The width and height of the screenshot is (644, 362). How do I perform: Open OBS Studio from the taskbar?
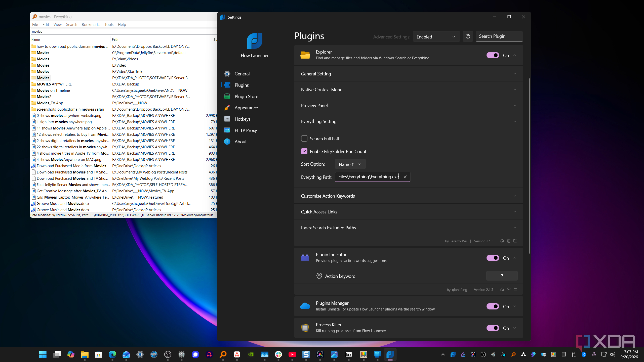tap(168, 354)
